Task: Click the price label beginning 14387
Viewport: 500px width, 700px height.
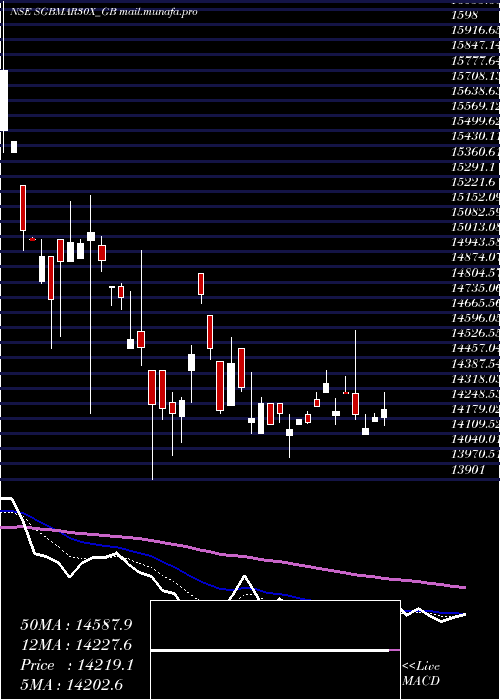Action: click(475, 364)
